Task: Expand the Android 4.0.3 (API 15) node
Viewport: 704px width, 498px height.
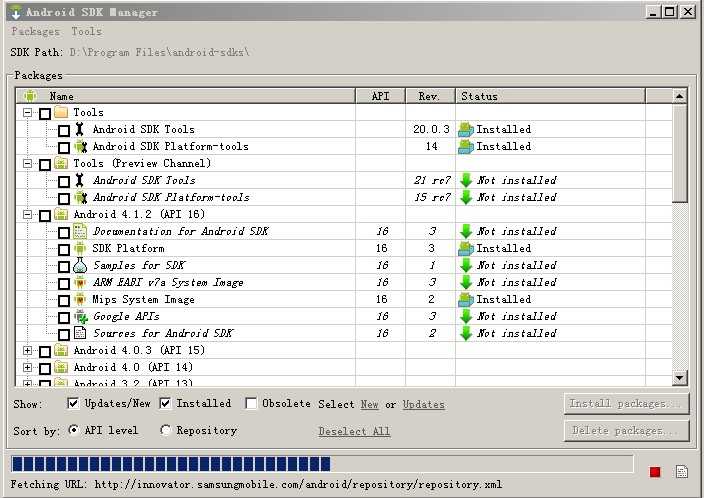Action: tap(27, 350)
